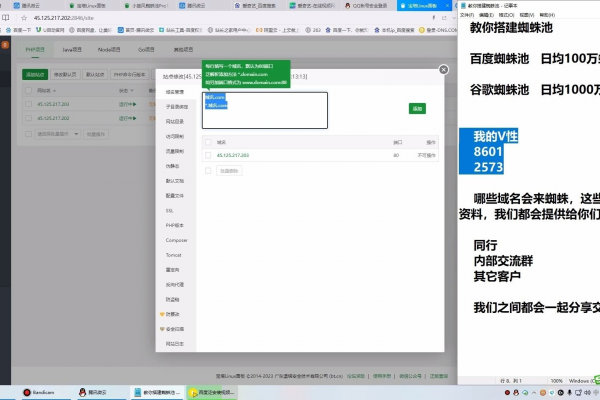Select SSL in the dialog sidebar

[x=168, y=211]
